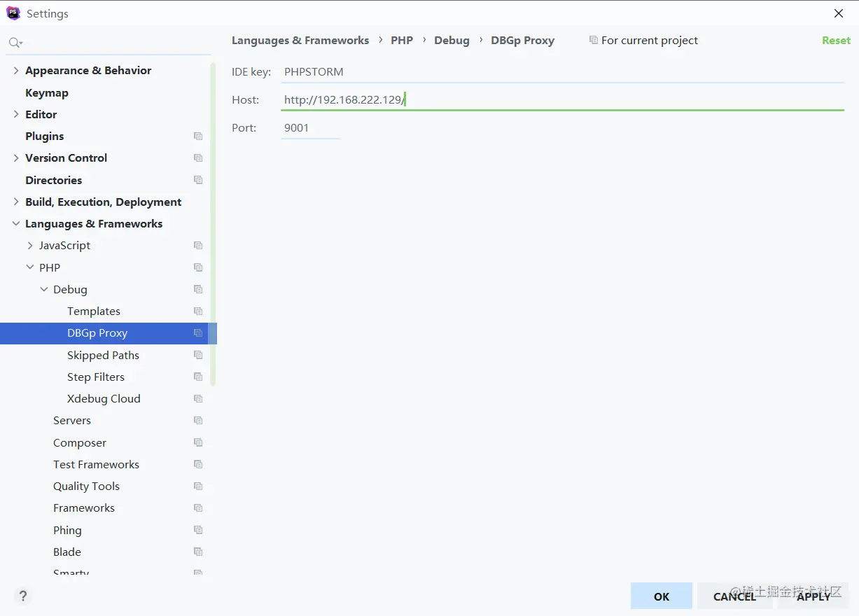Select Xdebug Cloud under Debug
Viewport: 859px width, 616px height.
click(x=104, y=399)
